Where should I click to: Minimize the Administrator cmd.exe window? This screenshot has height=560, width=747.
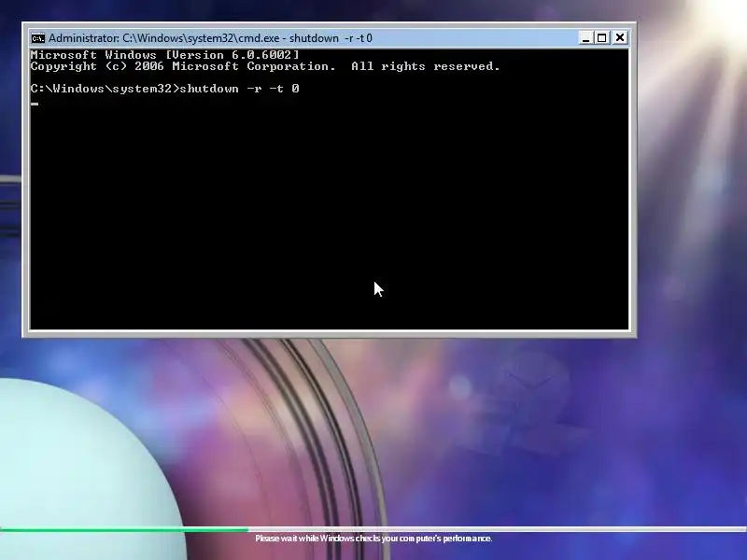(x=585, y=37)
